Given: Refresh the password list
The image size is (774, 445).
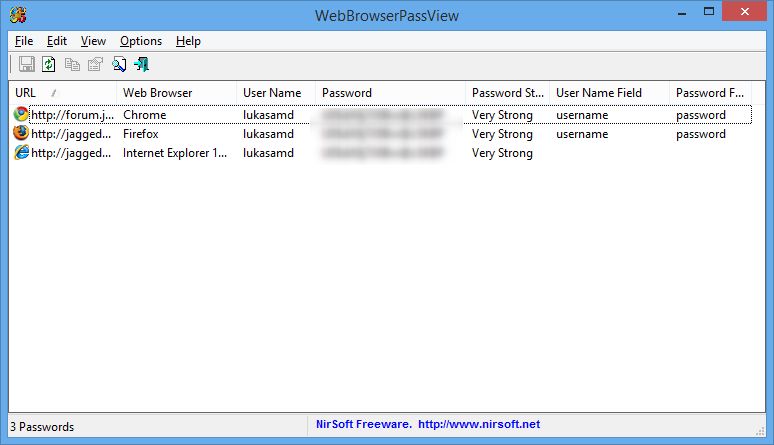Looking at the screenshot, I should click(49, 65).
